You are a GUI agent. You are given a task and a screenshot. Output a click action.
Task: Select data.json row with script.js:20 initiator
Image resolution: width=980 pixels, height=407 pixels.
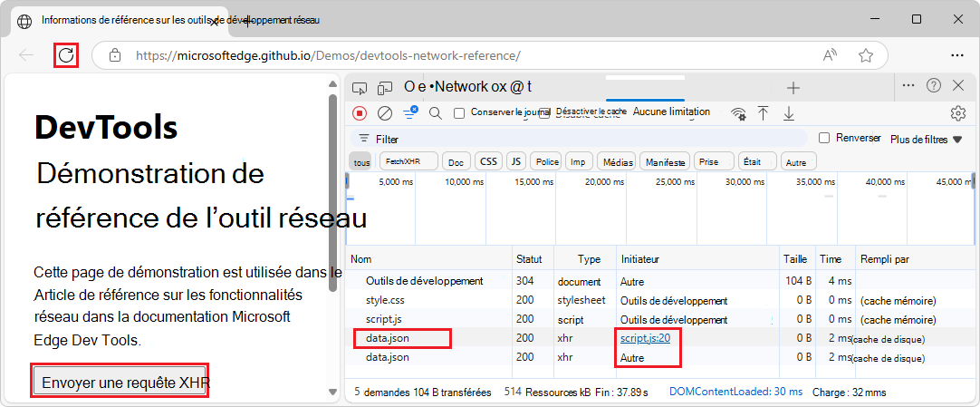click(660, 339)
